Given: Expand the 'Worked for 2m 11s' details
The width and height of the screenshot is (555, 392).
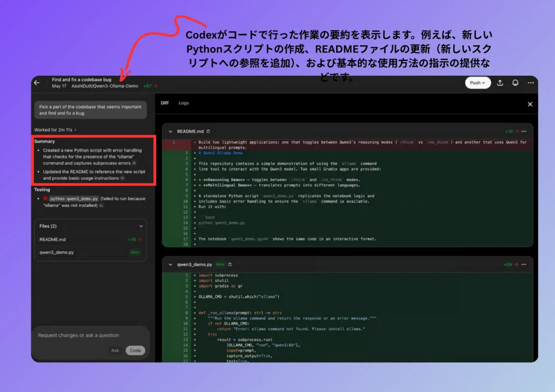Looking at the screenshot, I should pyautogui.click(x=55, y=130).
